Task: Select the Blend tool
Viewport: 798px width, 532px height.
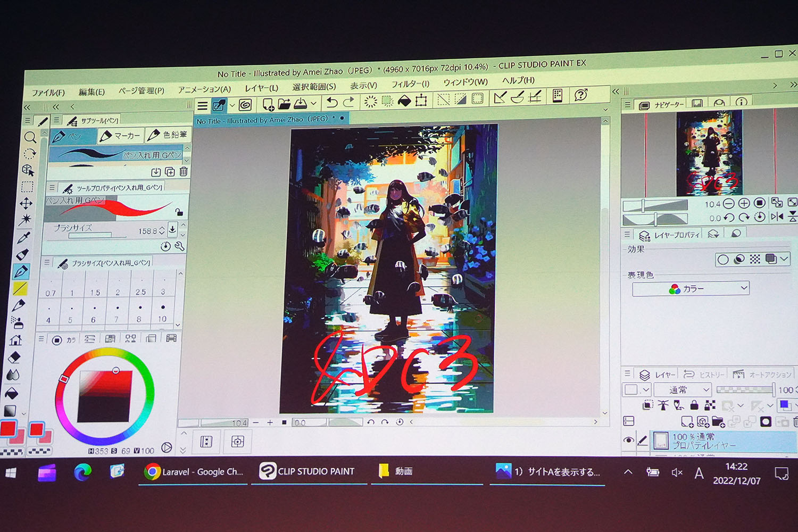Action: [x=13, y=375]
